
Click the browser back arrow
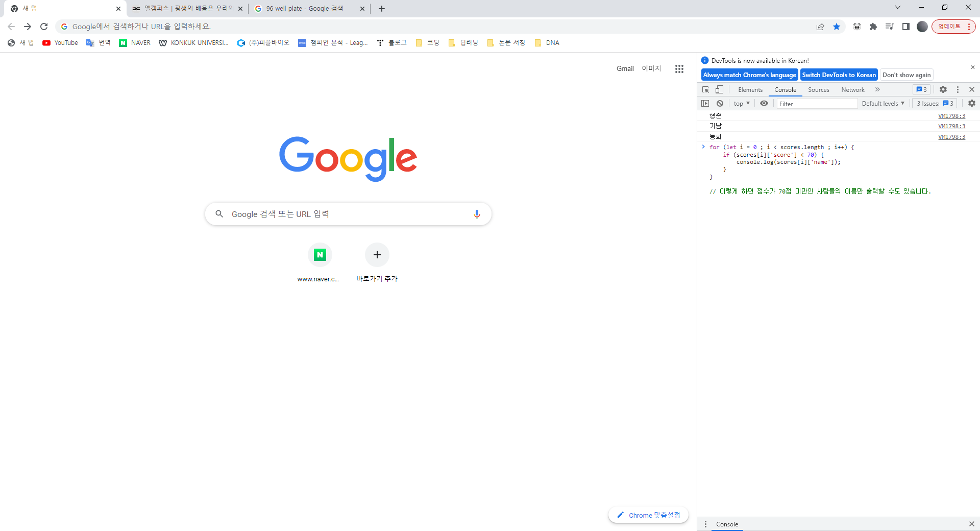11,27
